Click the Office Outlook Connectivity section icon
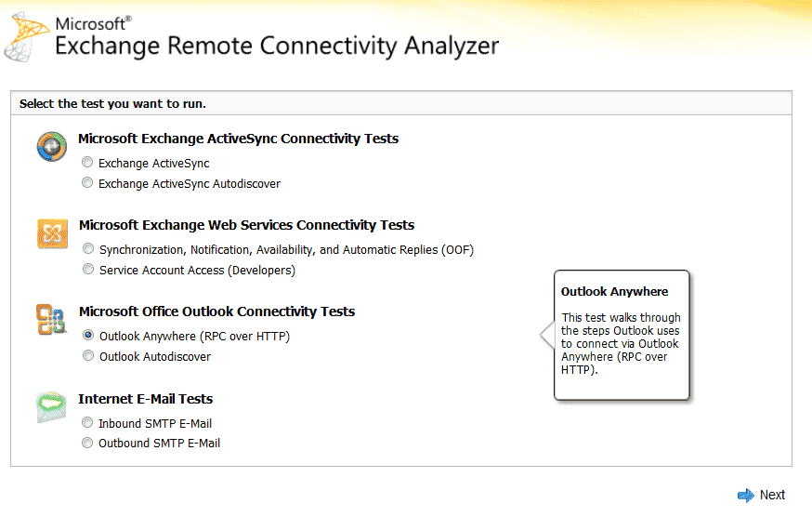Image resolution: width=812 pixels, height=517 pixels. point(51,320)
